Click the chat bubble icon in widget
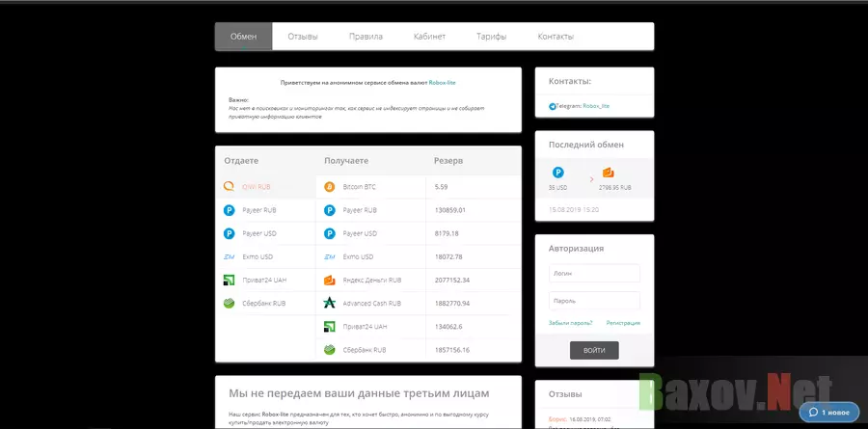Image resolution: width=868 pixels, height=429 pixels. (x=813, y=413)
